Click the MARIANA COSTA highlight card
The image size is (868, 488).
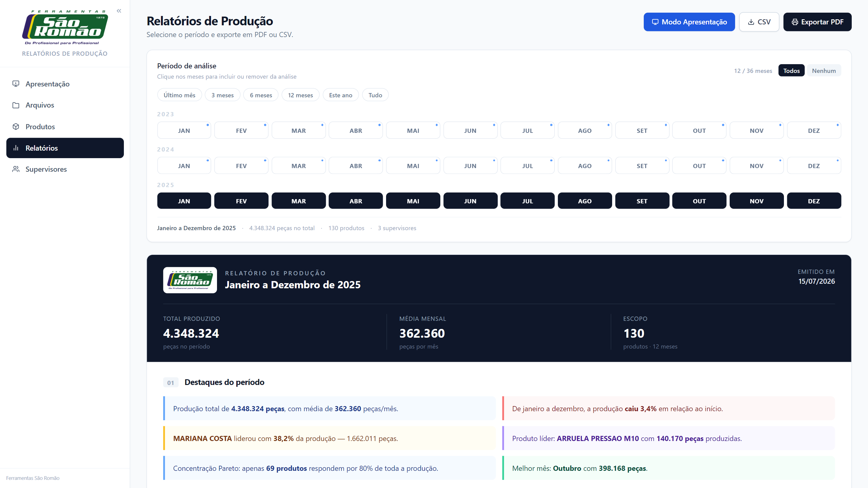tap(329, 438)
